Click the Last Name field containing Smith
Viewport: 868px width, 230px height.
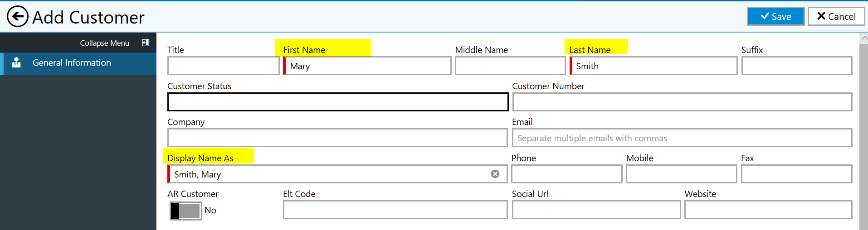[653, 66]
